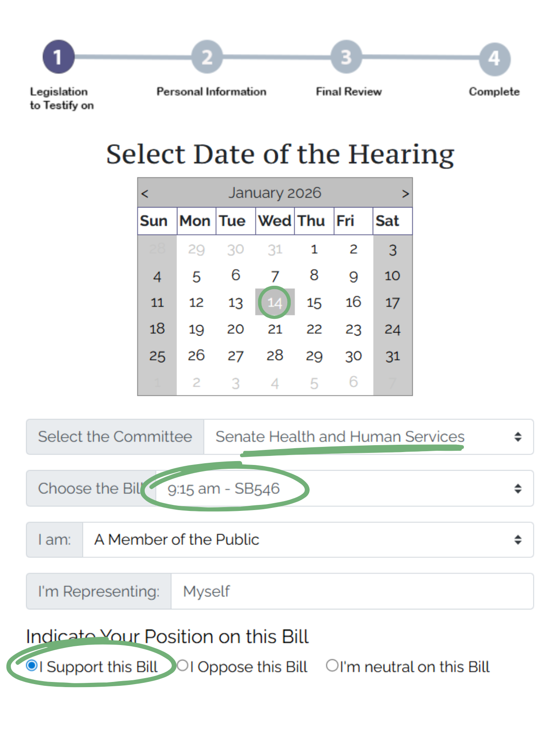Choose I'm neutral on this Bill
Image resolution: width=560 pixels, height=752 pixels.
(332, 666)
